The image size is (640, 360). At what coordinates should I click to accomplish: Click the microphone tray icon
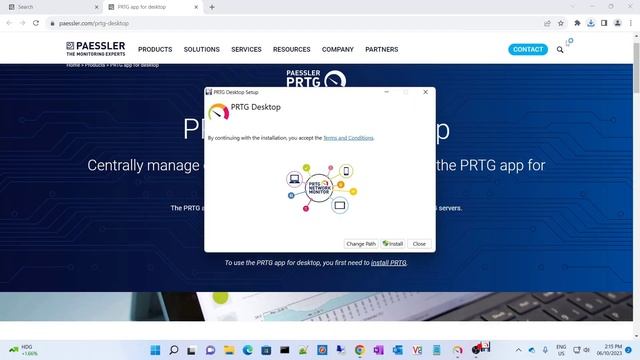point(545,350)
